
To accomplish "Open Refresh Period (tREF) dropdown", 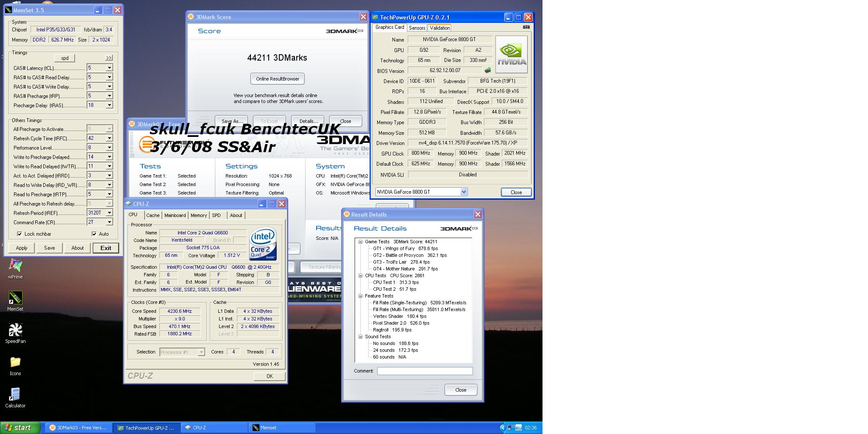I will pos(109,213).
